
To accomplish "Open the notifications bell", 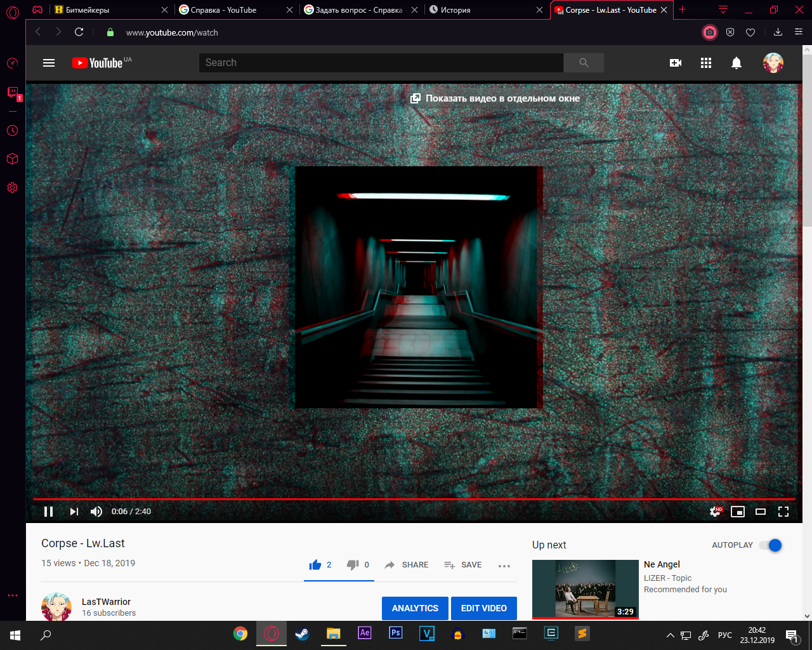I will (737, 63).
